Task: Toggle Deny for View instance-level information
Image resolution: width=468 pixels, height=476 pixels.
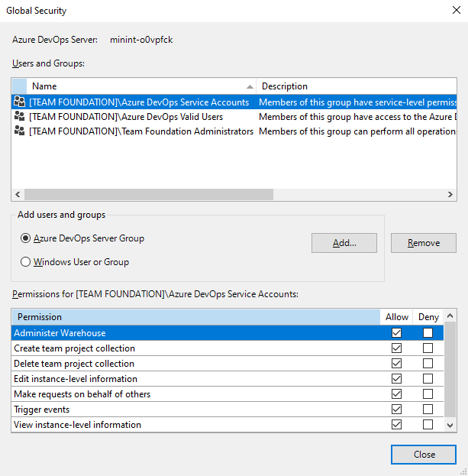Action: point(428,424)
